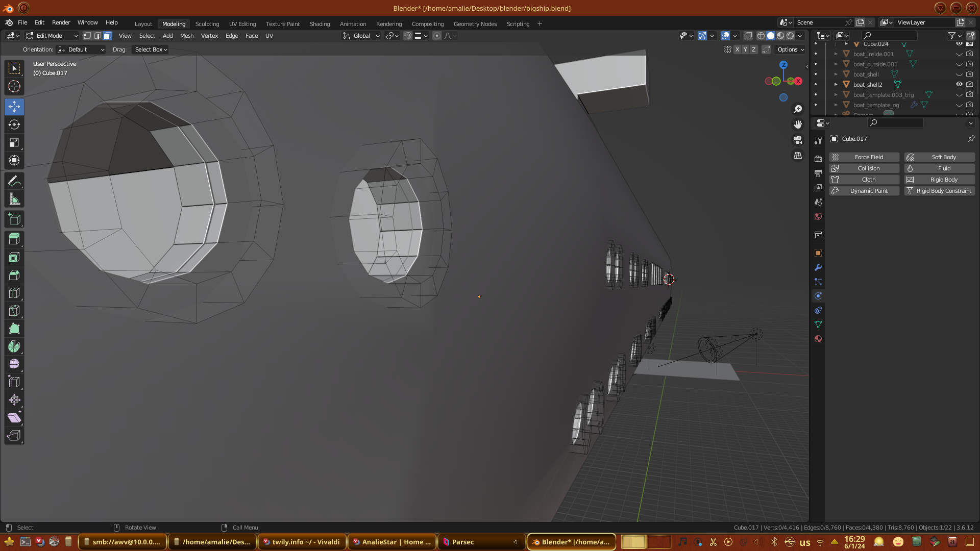
Task: Switch to face select mode
Action: click(107, 36)
